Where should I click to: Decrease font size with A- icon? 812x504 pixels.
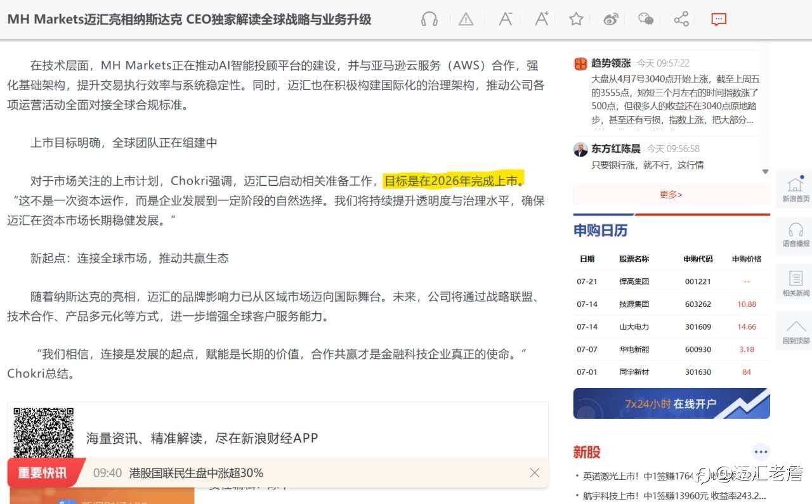505,19
